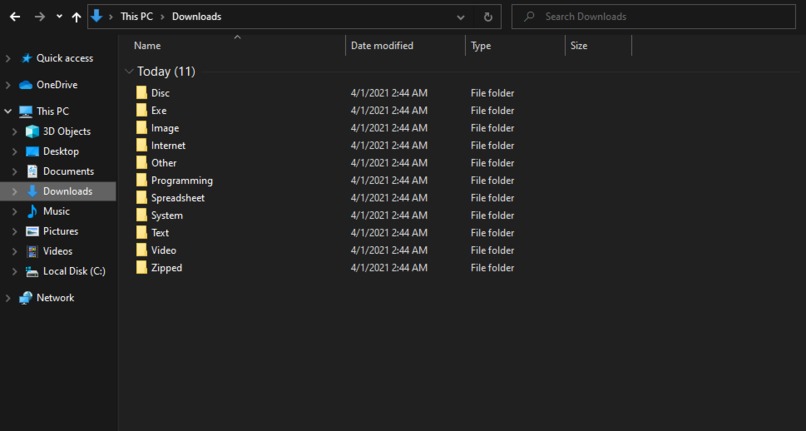
Task: Click the date modified of Image folder
Action: point(389,128)
